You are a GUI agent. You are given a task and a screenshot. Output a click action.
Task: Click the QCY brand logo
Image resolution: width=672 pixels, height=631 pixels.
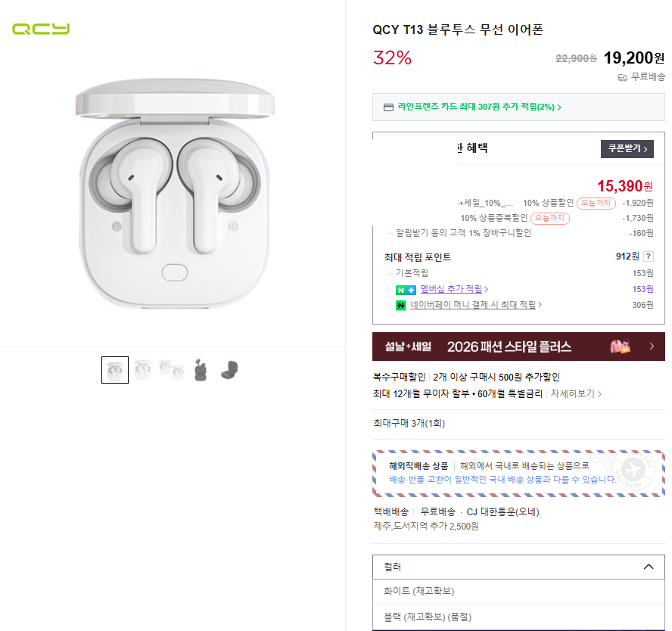click(41, 30)
